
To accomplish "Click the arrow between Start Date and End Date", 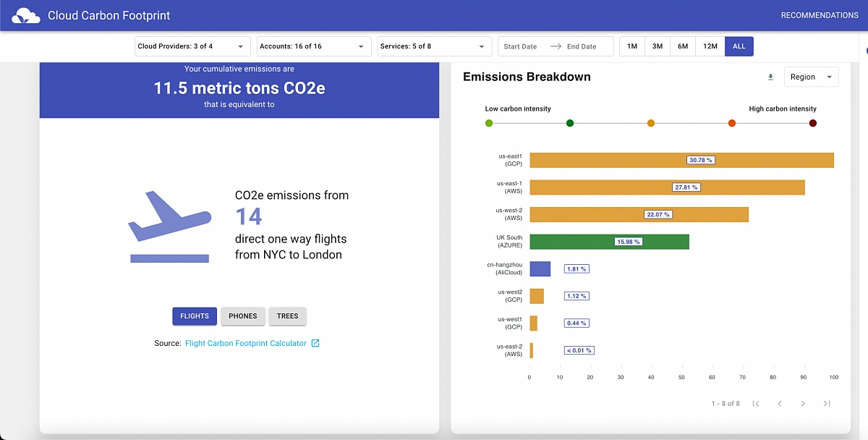I will click(x=556, y=46).
